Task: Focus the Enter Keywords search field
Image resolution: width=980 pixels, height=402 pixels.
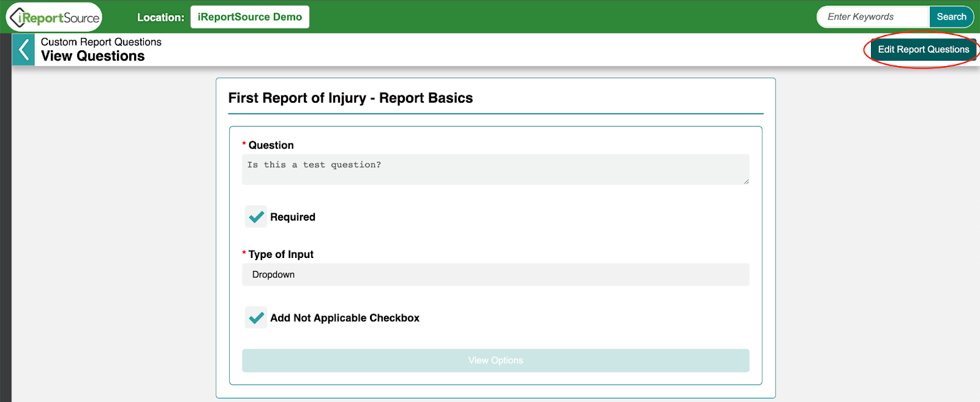Action: click(873, 17)
